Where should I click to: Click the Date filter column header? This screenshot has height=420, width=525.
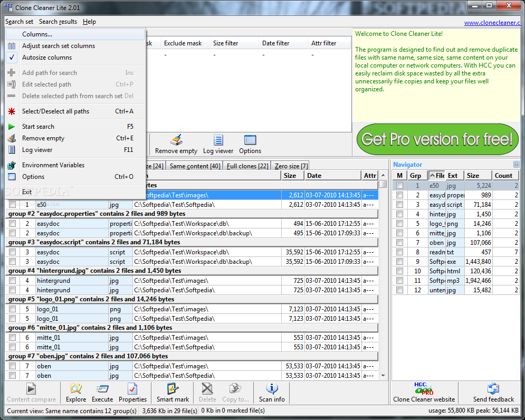[283, 43]
